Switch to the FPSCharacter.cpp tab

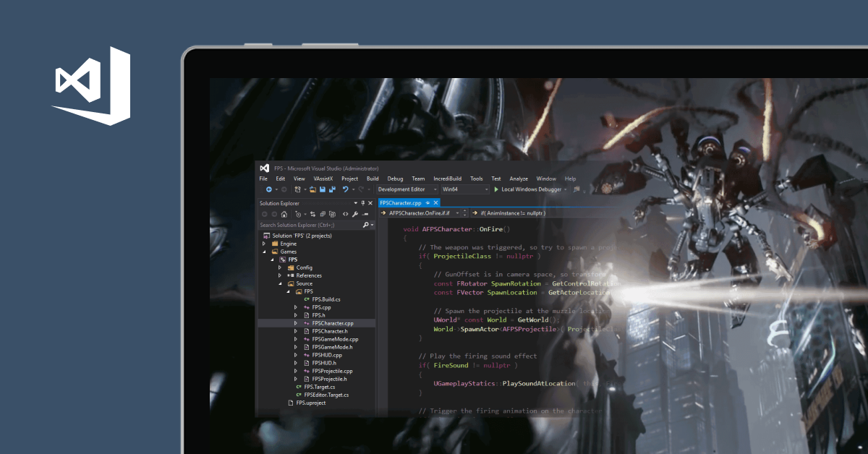tap(400, 202)
